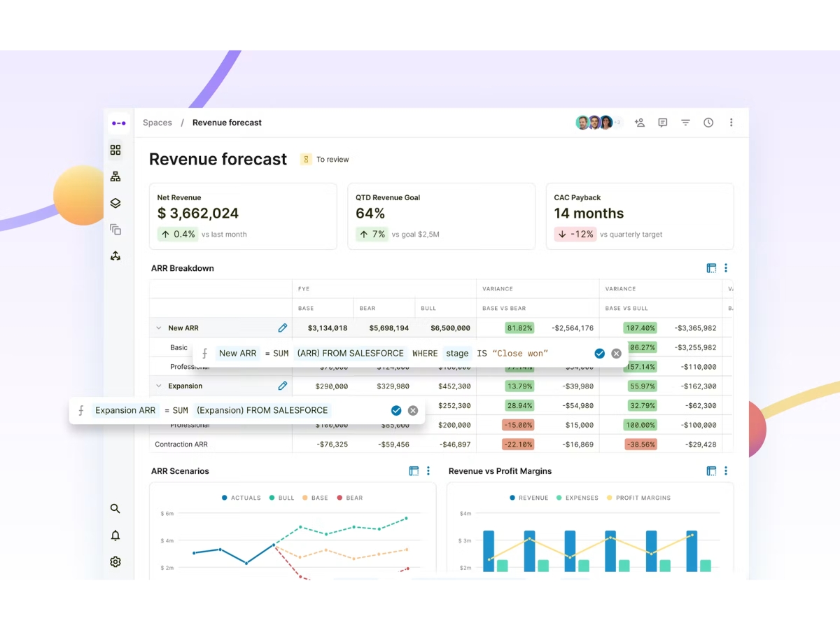The image size is (840, 630).
Task: Click the app logo at sidebar top
Action: (118, 123)
